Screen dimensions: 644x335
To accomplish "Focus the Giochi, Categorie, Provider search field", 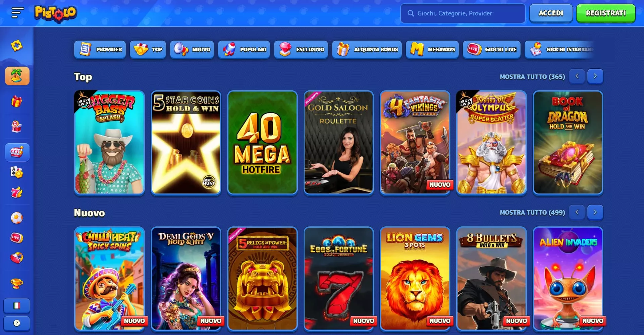I will click(x=463, y=13).
